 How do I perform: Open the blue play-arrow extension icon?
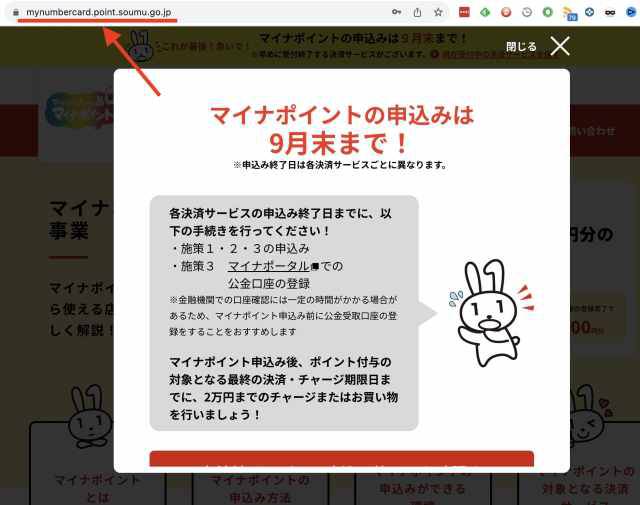pyautogui.click(x=631, y=12)
